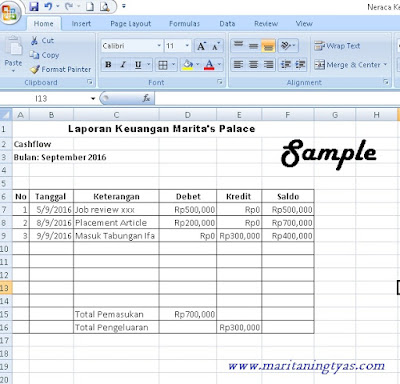Image resolution: width=400 pixels, height=384 pixels.
Task: Click the Increase Font Size icon
Action: (x=201, y=46)
